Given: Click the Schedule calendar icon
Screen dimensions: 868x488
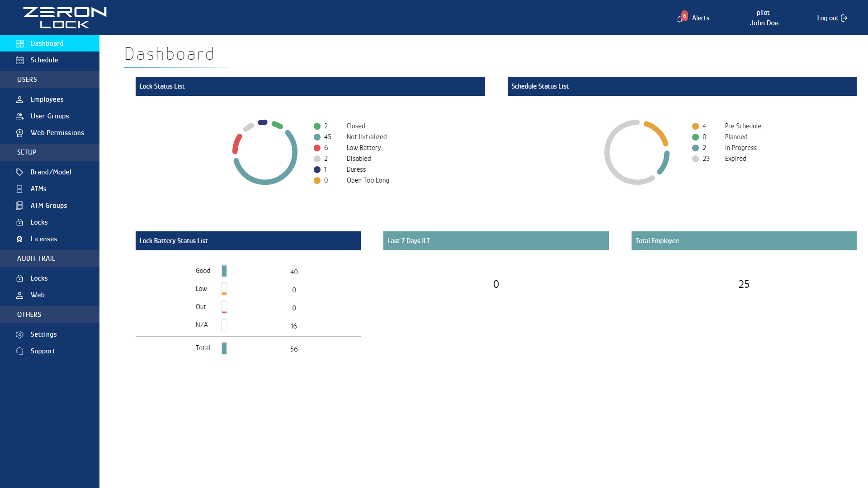Looking at the screenshot, I should (x=19, y=60).
